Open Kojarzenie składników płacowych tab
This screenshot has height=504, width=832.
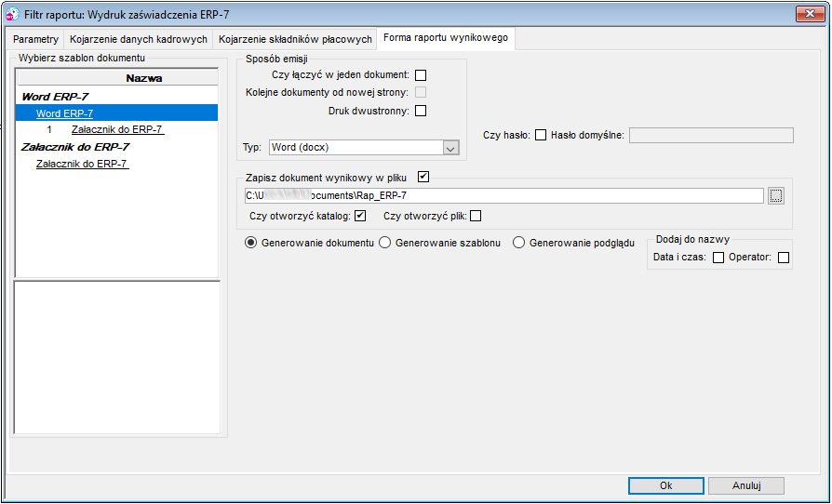[295, 39]
